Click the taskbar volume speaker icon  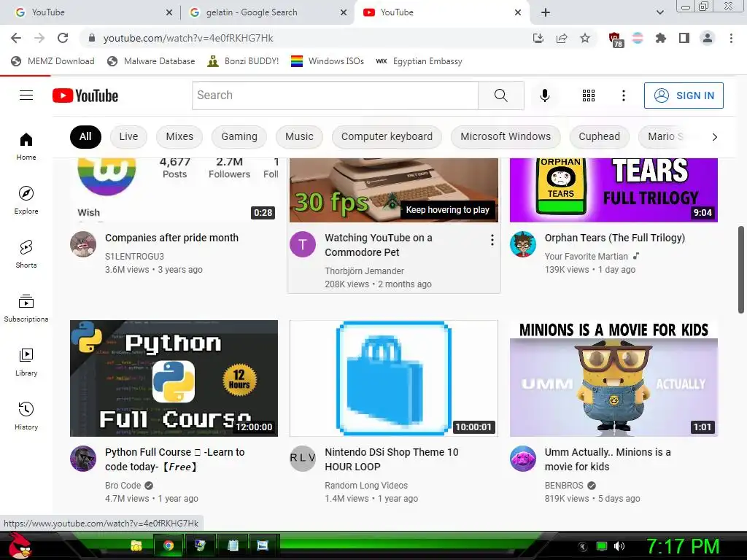tap(619, 546)
